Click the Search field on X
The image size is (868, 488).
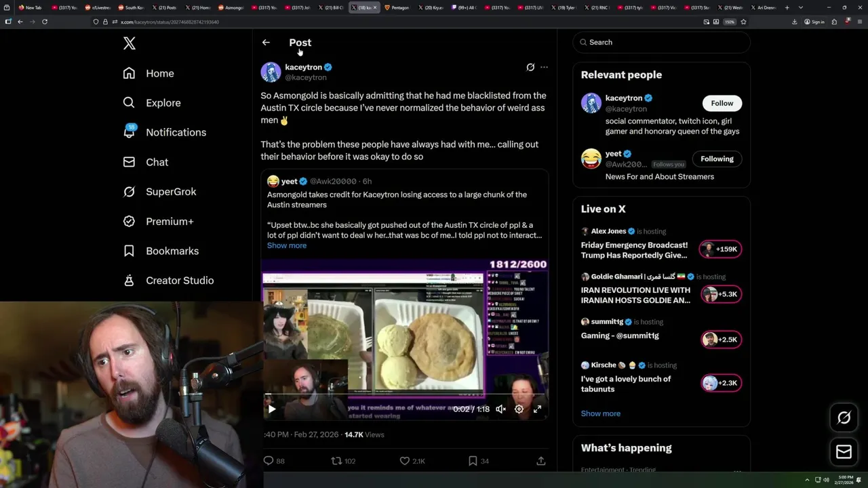[661, 42]
